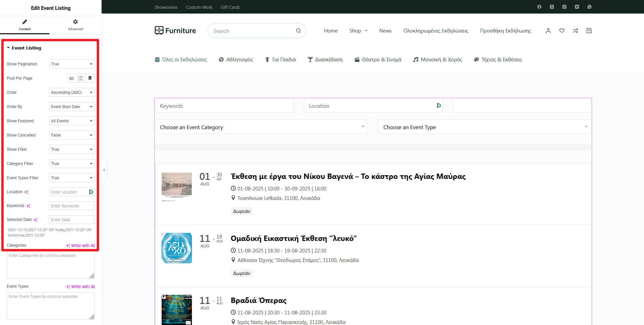
Task: Open Choose an Event Category dropdown
Action: click(261, 127)
